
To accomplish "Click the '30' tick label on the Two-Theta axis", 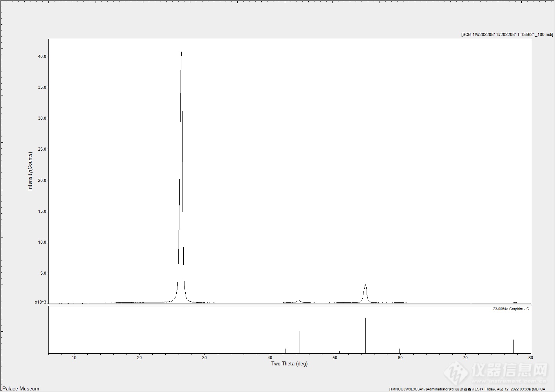I will tap(204, 358).
